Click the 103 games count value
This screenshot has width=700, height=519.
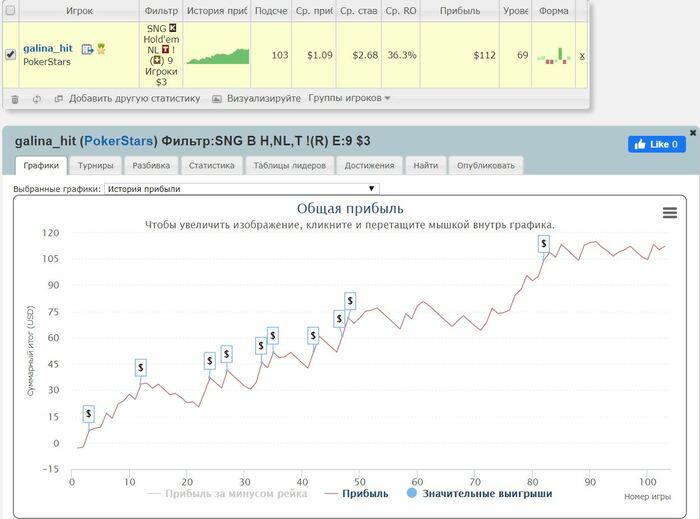(280, 55)
